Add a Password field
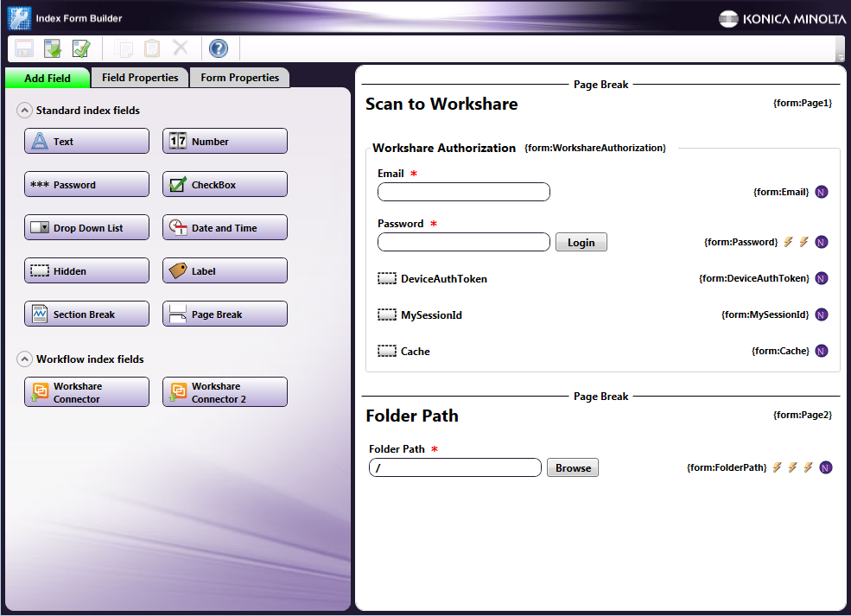This screenshot has width=851, height=616. (87, 185)
